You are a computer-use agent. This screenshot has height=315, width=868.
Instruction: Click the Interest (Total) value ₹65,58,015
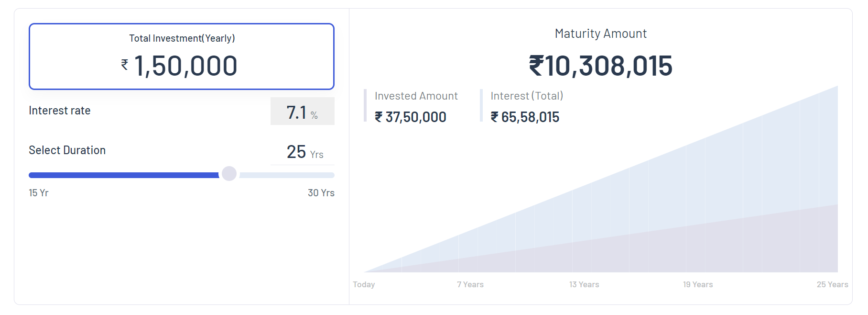[x=525, y=117]
